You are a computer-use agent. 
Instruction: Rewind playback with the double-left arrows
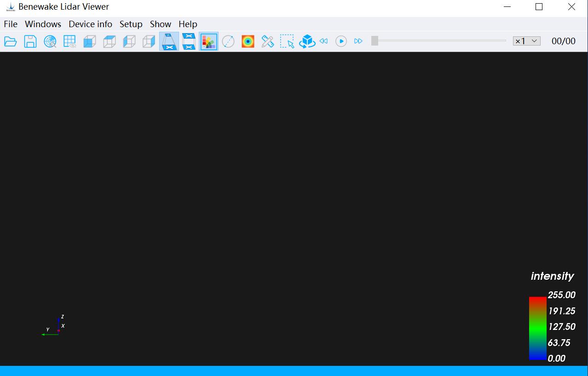[323, 41]
